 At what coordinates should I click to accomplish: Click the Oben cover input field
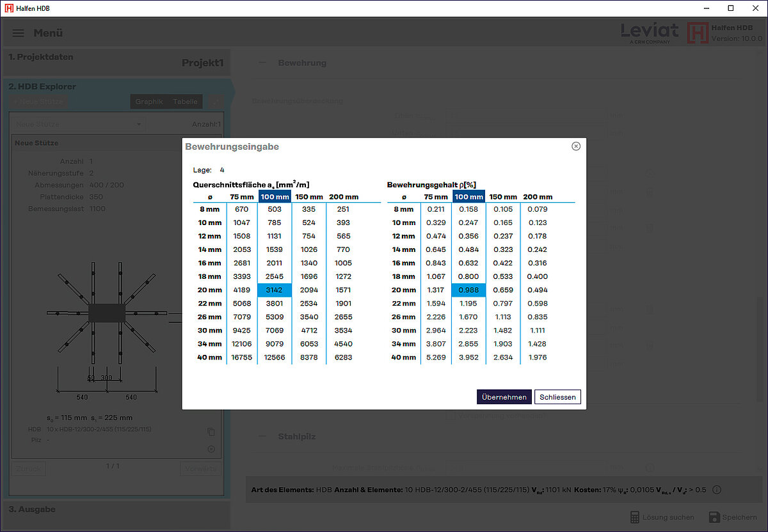click(526, 116)
